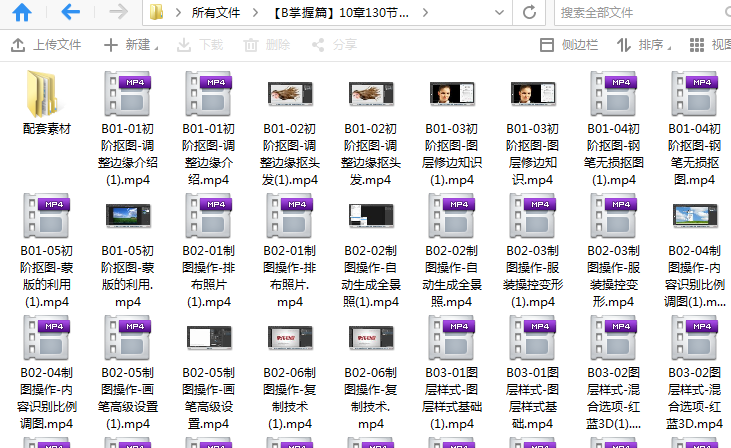This screenshot has width=731, height=448.
Task: Select B01-01初阶抠图-调整边缘介绍(1).mp4 file icon
Action: 127,93
